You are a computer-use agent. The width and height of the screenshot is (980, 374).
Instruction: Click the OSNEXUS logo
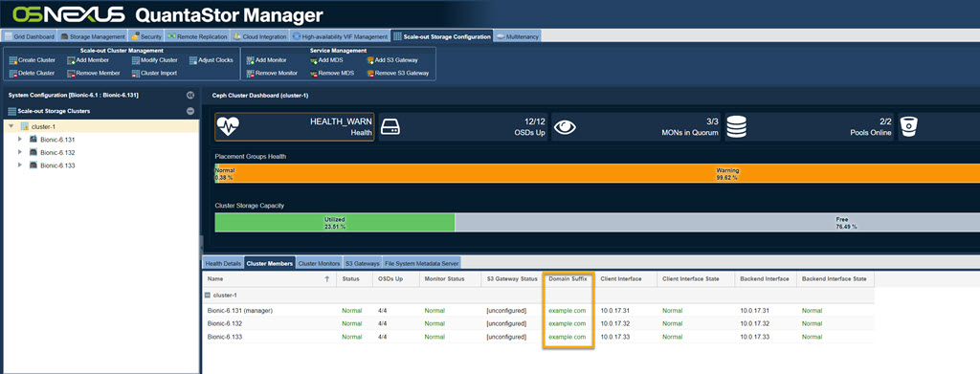(68, 13)
